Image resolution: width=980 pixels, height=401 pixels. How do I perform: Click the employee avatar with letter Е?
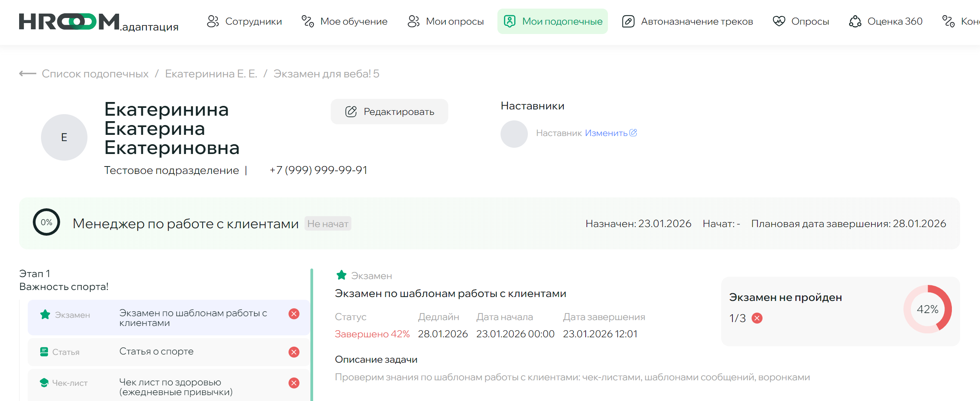tap(64, 137)
